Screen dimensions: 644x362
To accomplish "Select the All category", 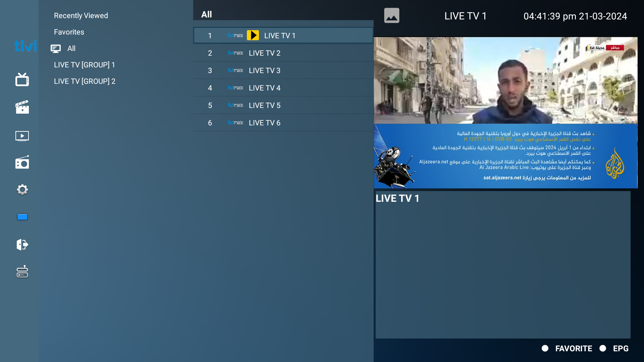I will click(71, 48).
